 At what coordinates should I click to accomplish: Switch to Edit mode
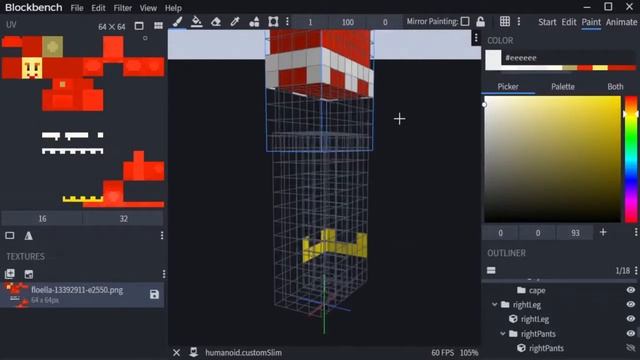click(x=569, y=22)
